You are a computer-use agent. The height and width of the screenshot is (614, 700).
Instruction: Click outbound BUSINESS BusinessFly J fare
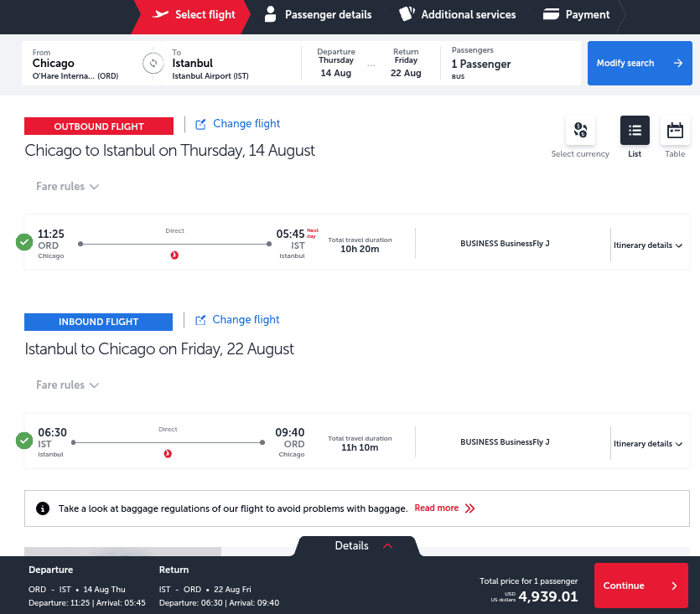505,243
